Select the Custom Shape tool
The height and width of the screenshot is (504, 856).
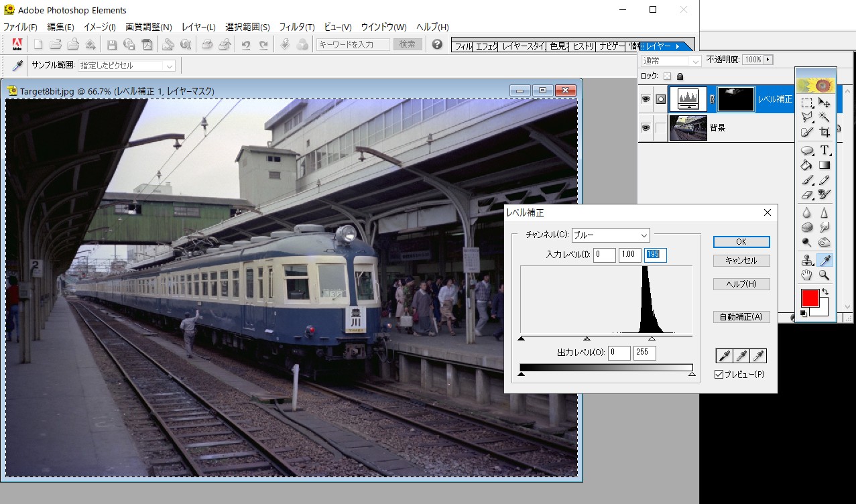[x=807, y=150]
